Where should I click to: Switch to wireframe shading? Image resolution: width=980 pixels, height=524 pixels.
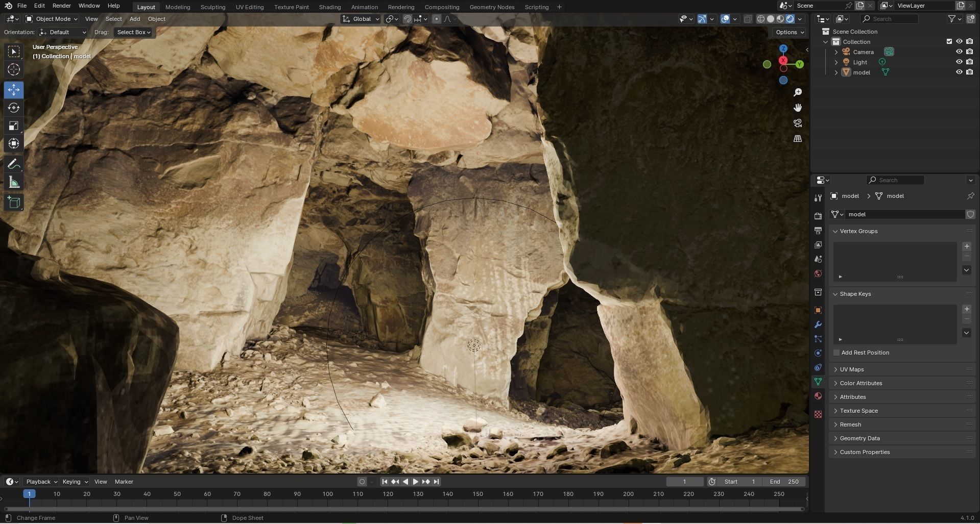pyautogui.click(x=761, y=19)
